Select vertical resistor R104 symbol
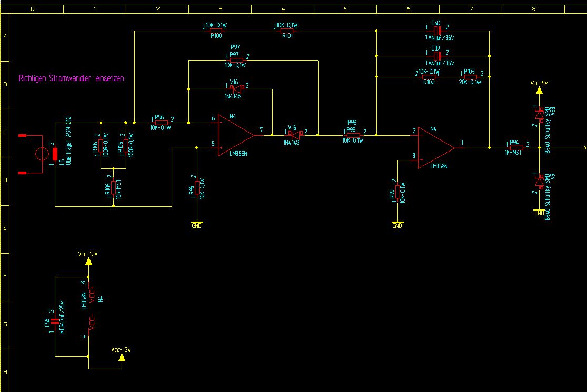 [x=101, y=146]
